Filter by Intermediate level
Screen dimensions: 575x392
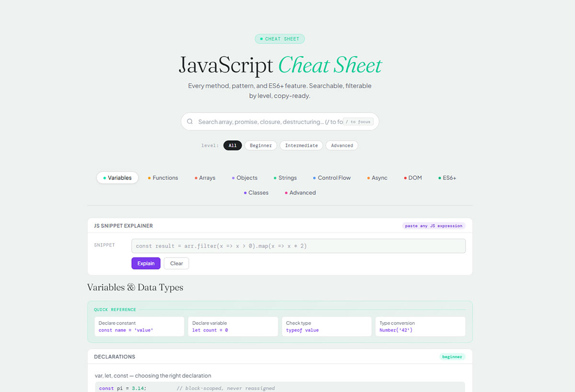[301, 146]
